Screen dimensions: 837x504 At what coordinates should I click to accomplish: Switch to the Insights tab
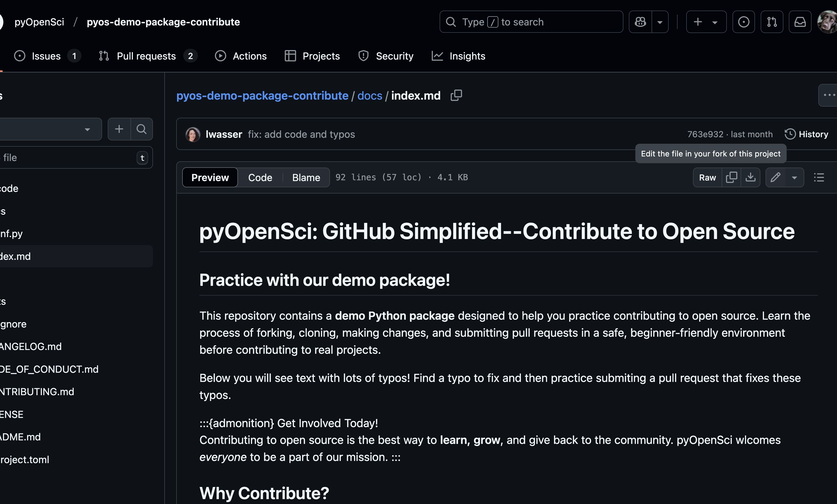click(458, 56)
